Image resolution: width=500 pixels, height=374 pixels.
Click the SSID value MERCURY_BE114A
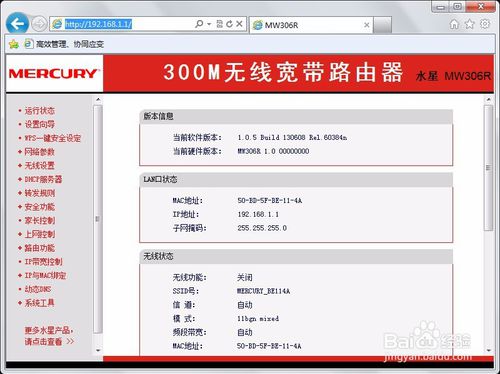point(263,291)
